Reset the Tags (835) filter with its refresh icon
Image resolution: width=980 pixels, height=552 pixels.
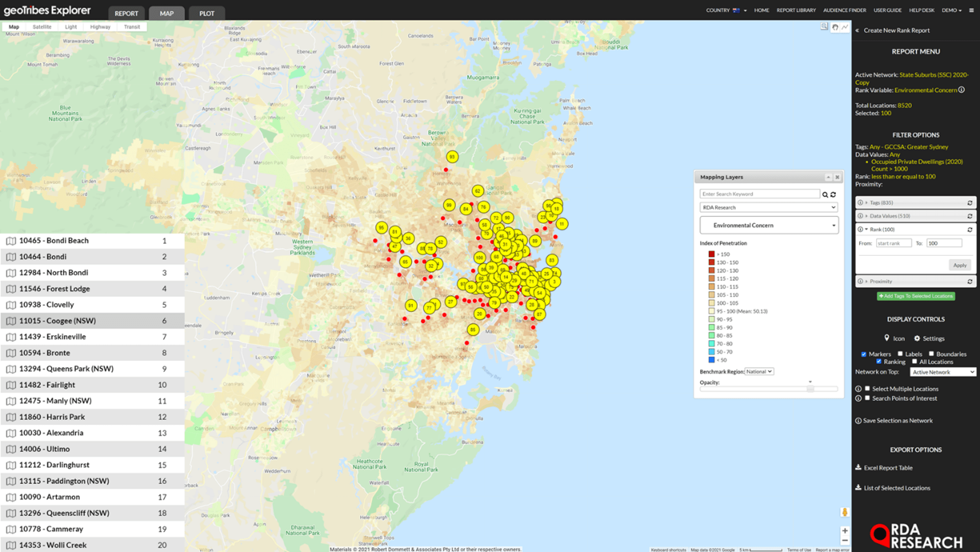coord(970,202)
